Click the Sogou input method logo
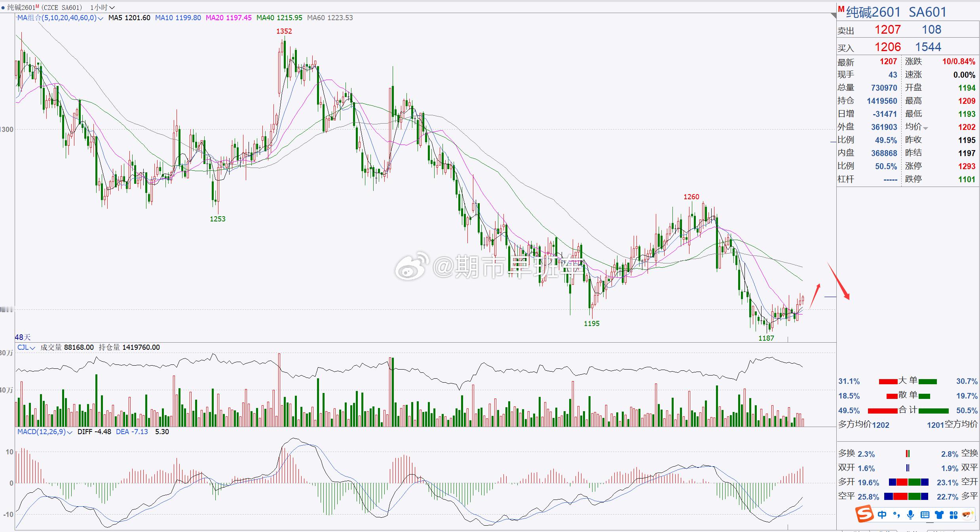The height and width of the screenshot is (532, 980). coord(864,515)
